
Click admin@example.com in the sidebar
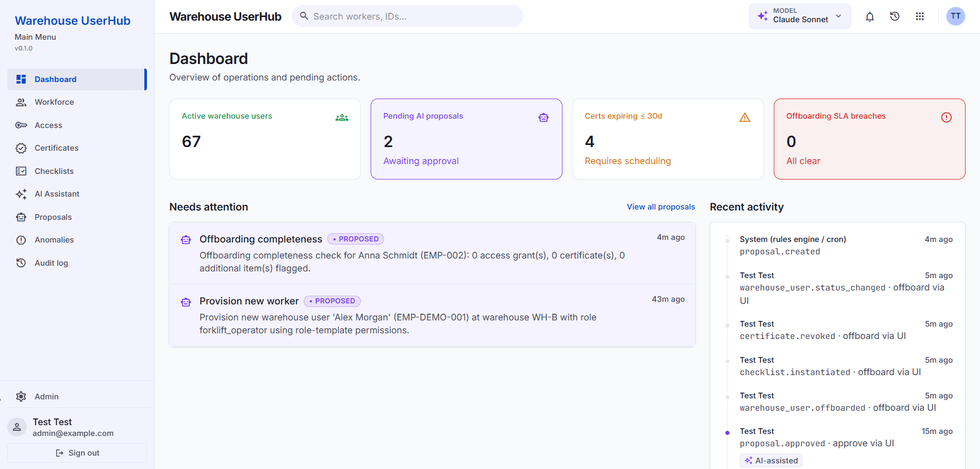[73, 434]
